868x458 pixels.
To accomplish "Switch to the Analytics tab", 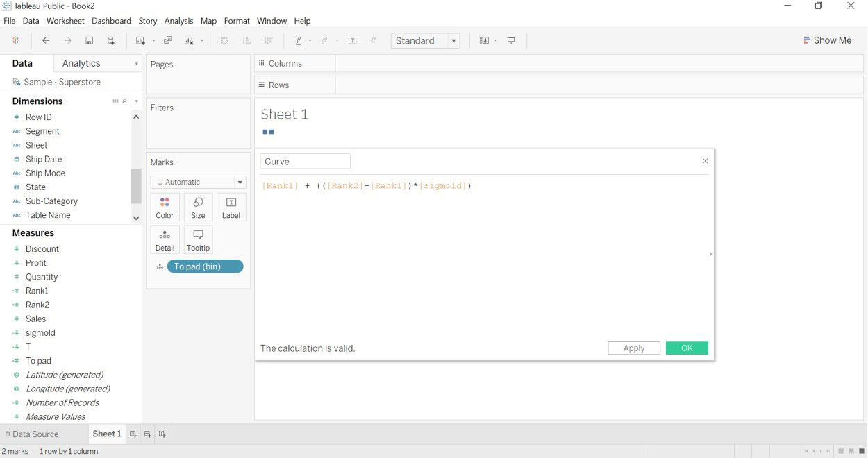I will (x=81, y=63).
